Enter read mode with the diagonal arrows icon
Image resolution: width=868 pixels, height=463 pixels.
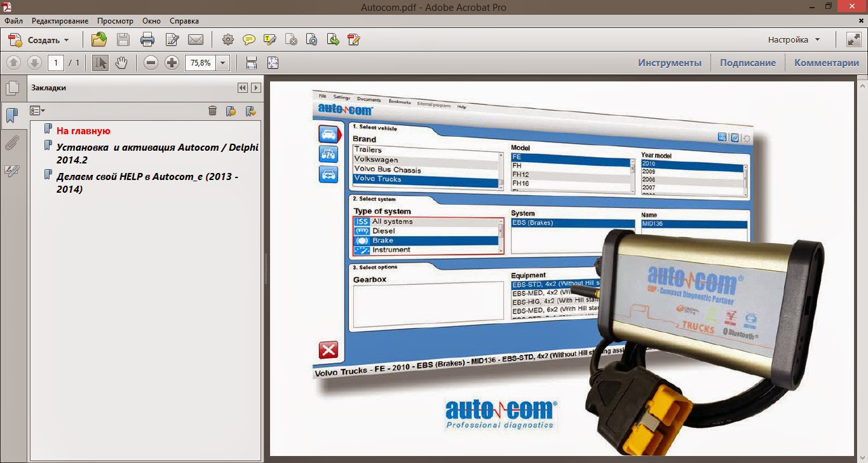click(853, 39)
